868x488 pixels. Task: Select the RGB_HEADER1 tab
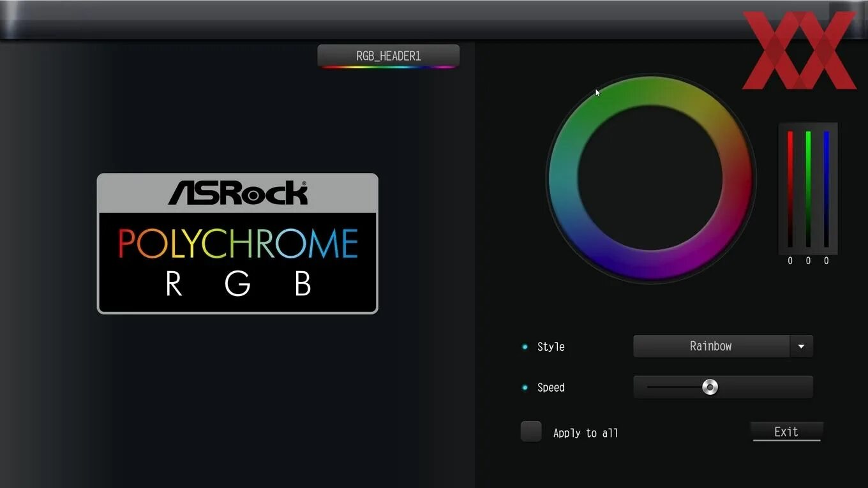pos(388,56)
